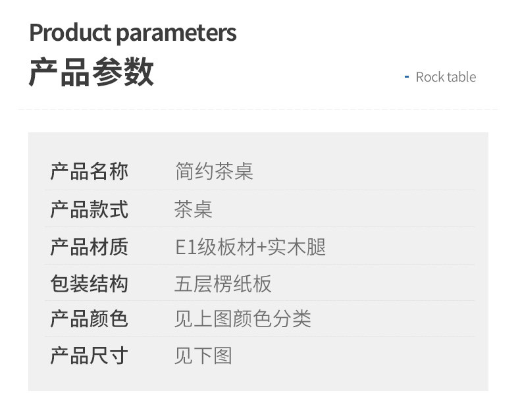Image resolution: width=520 pixels, height=420 pixels.
Task: Click the 产品尺寸 row label
Action: [x=89, y=356]
